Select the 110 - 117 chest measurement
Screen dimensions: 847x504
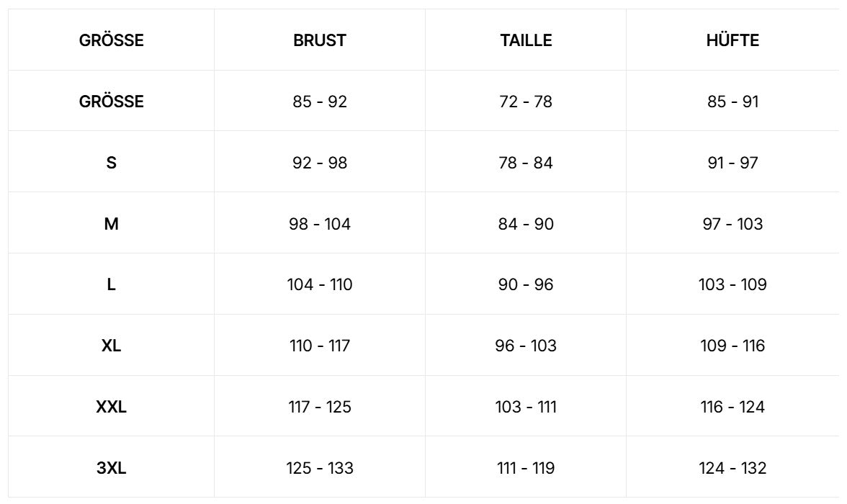pyautogui.click(x=319, y=346)
